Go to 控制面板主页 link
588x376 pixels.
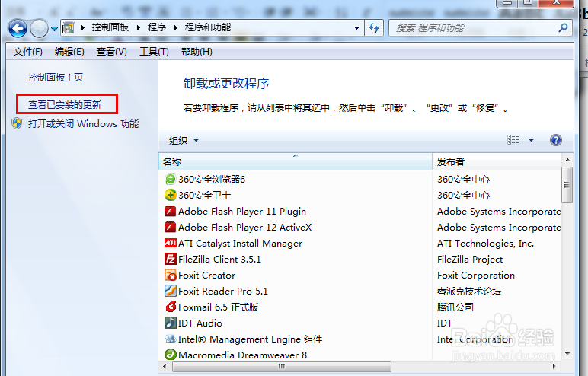[x=56, y=77]
